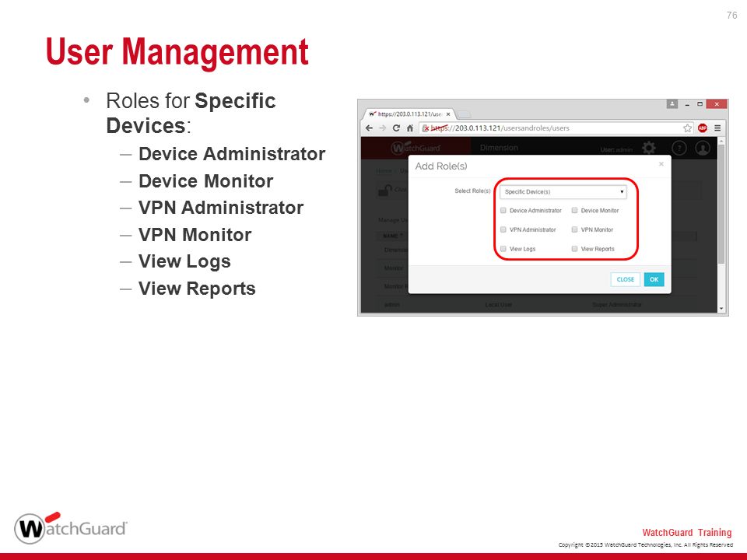
Task: Maximize the browser window
Action: [700, 103]
